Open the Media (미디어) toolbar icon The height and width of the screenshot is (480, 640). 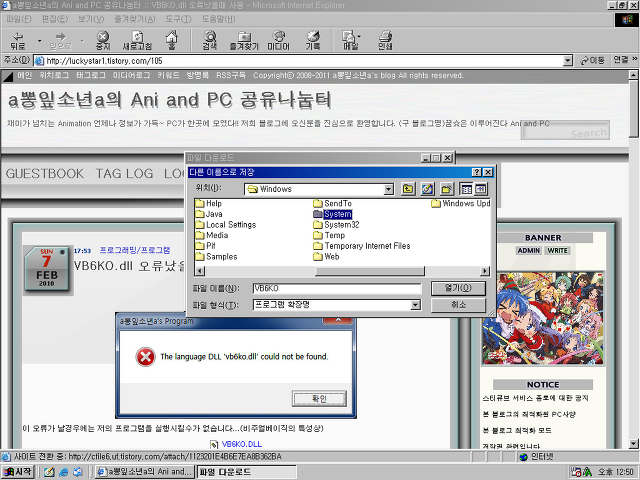click(278, 40)
